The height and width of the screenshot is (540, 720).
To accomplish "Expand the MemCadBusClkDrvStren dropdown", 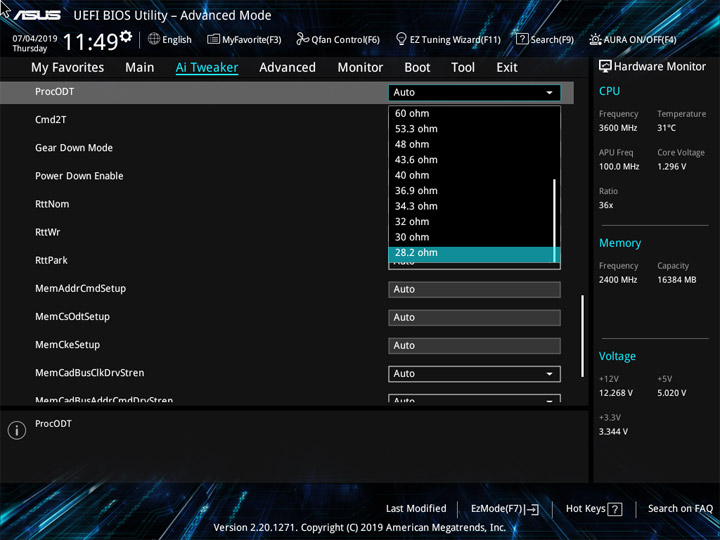I will click(x=474, y=374).
